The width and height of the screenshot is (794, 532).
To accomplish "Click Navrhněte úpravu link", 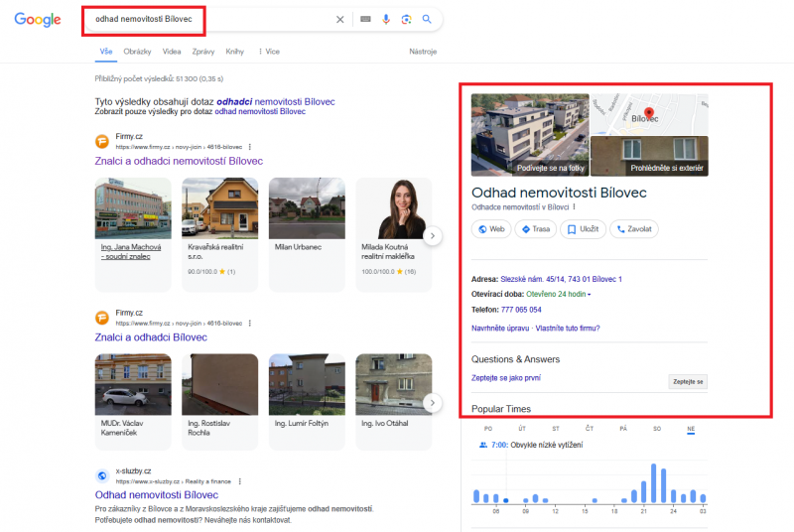I will pos(500,328).
